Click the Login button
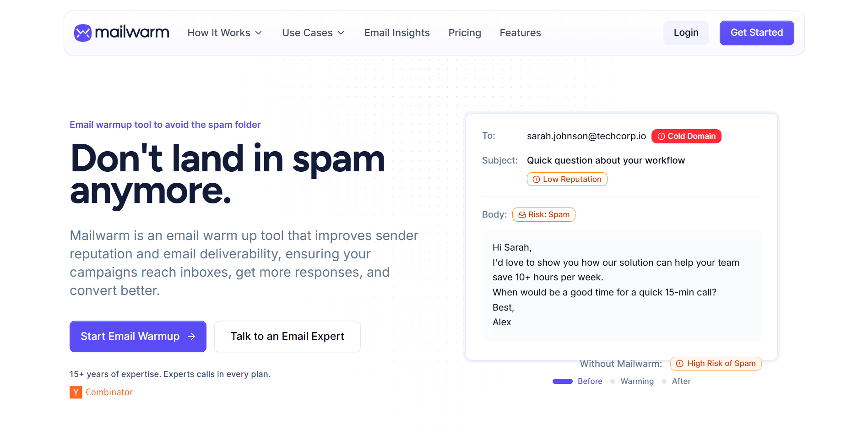 pyautogui.click(x=686, y=33)
